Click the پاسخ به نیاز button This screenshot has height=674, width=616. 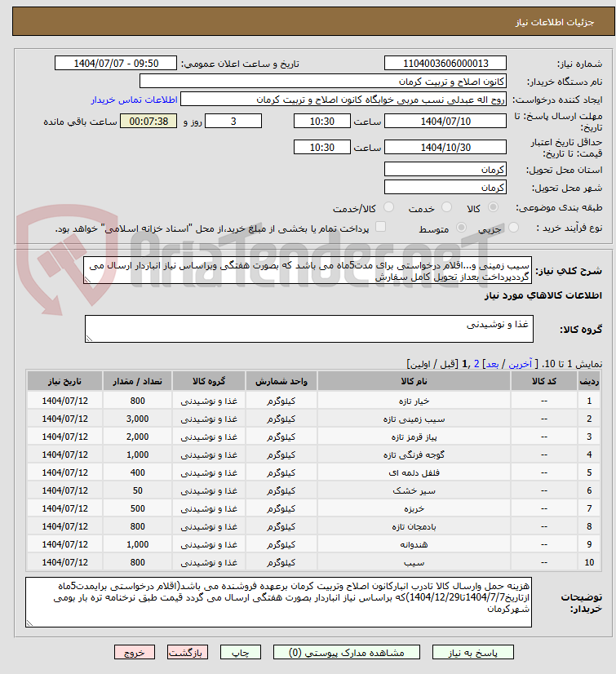pyautogui.click(x=473, y=653)
